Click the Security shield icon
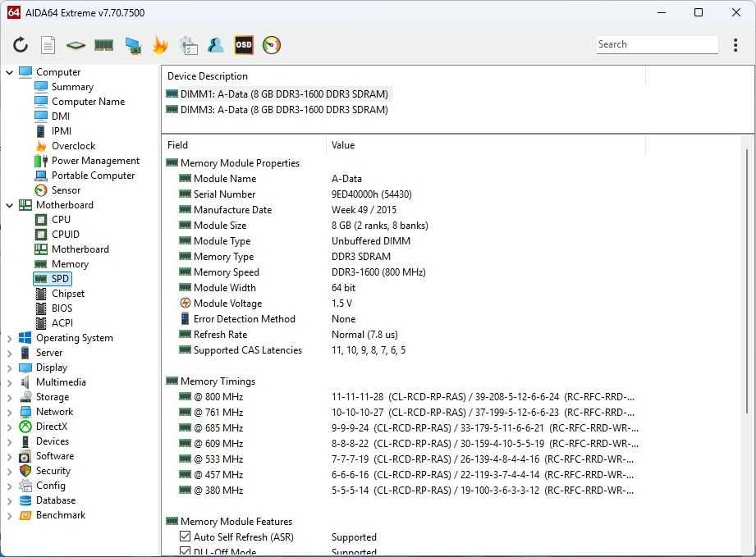 tap(25, 471)
